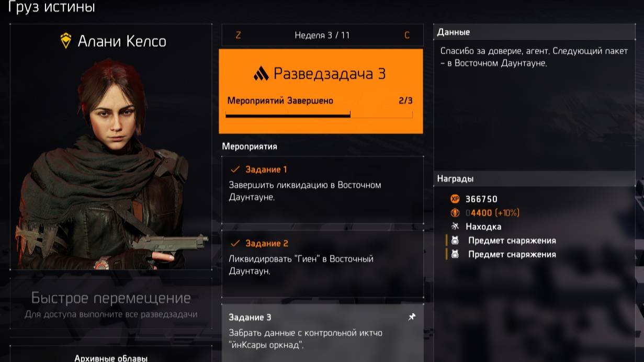
Task: Click the orange XP reward icon
Action: pyautogui.click(x=455, y=199)
